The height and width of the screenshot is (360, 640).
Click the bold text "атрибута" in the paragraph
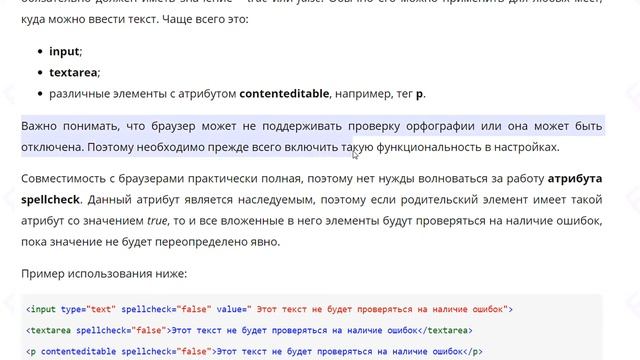(575, 179)
